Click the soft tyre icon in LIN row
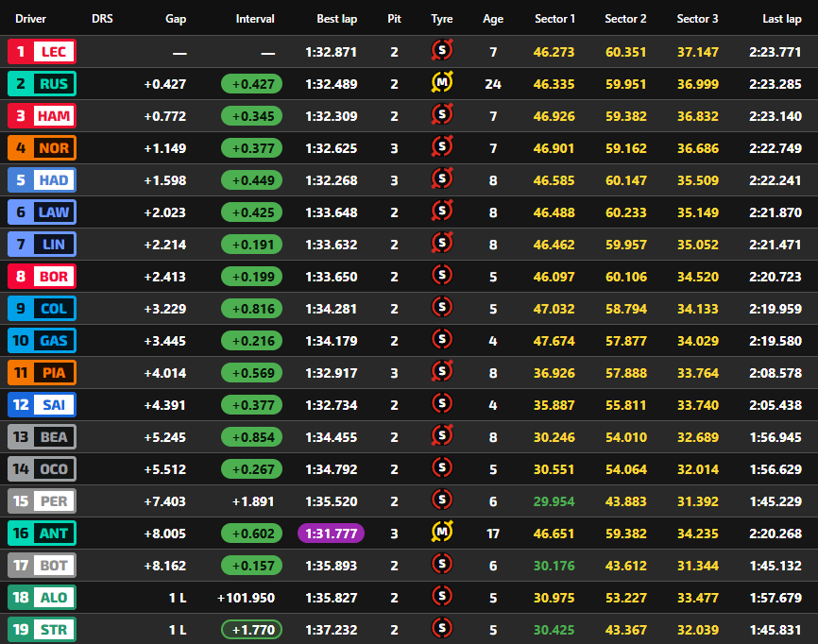 pos(442,243)
